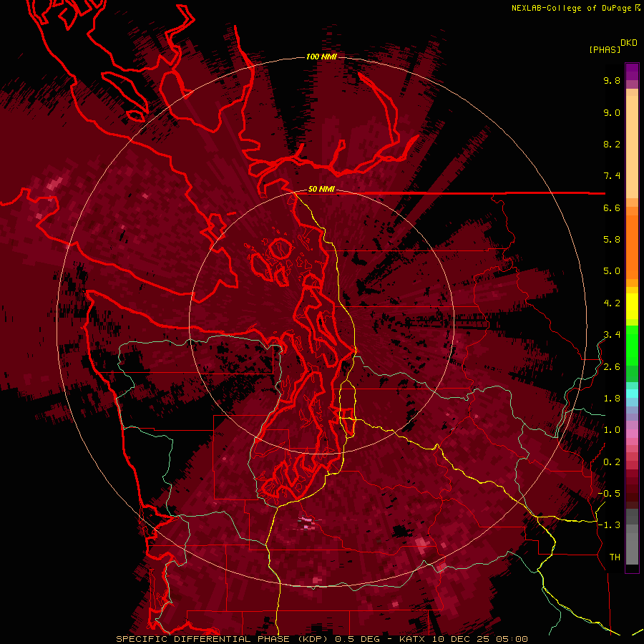Click the NEXLAB-College of DuPage label
The height and width of the screenshot is (644, 644).
[571, 8]
